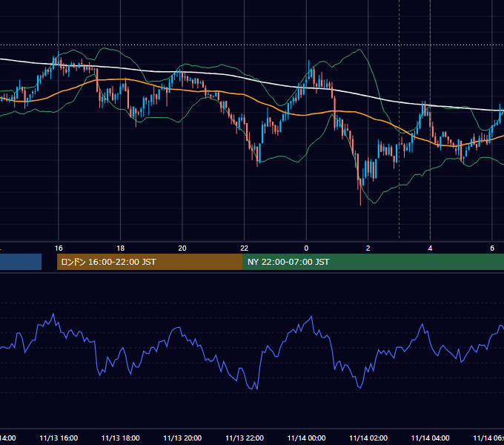Click the '11/13 16:00' date label
Viewport: 504px width, 445px height.
click(x=59, y=438)
